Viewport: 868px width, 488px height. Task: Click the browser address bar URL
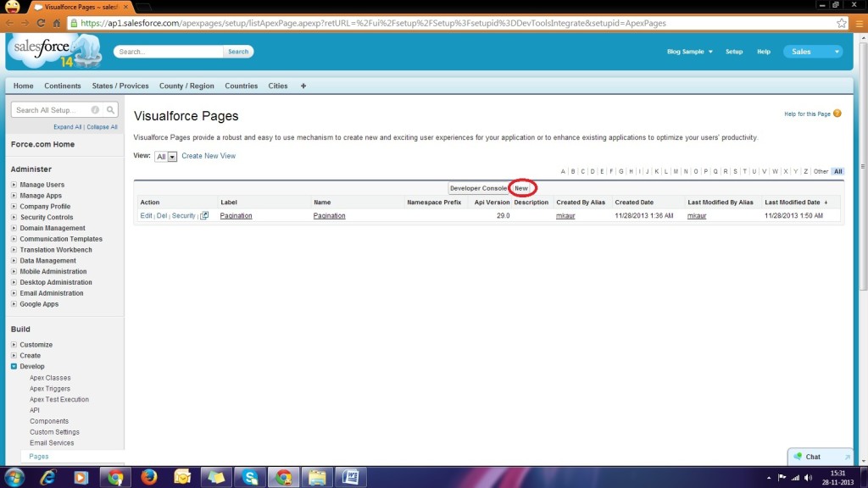[x=373, y=23]
